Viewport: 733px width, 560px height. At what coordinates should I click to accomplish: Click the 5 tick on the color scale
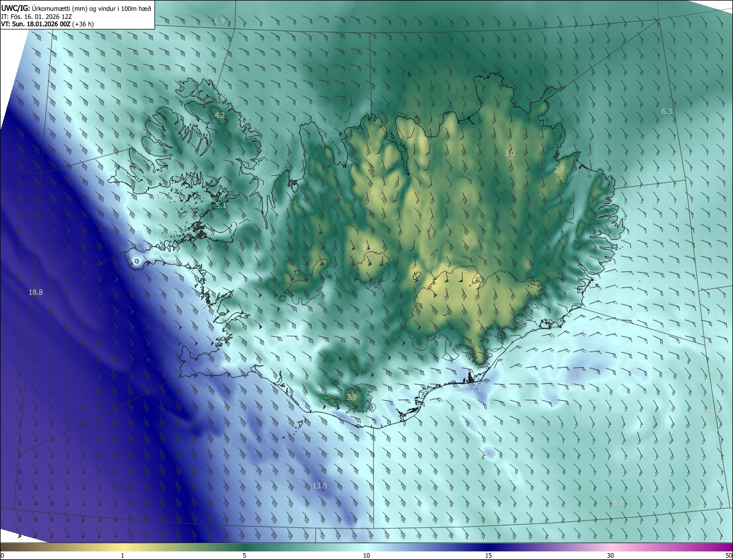tap(245, 555)
